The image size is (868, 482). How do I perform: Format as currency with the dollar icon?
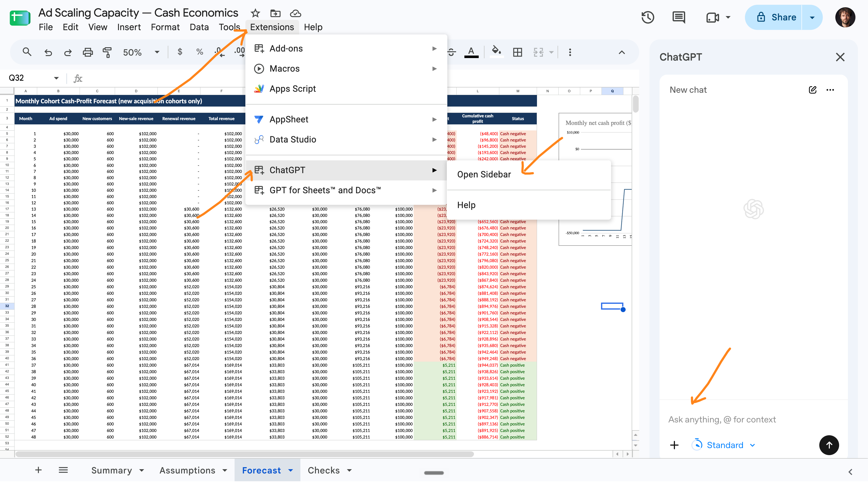180,52
